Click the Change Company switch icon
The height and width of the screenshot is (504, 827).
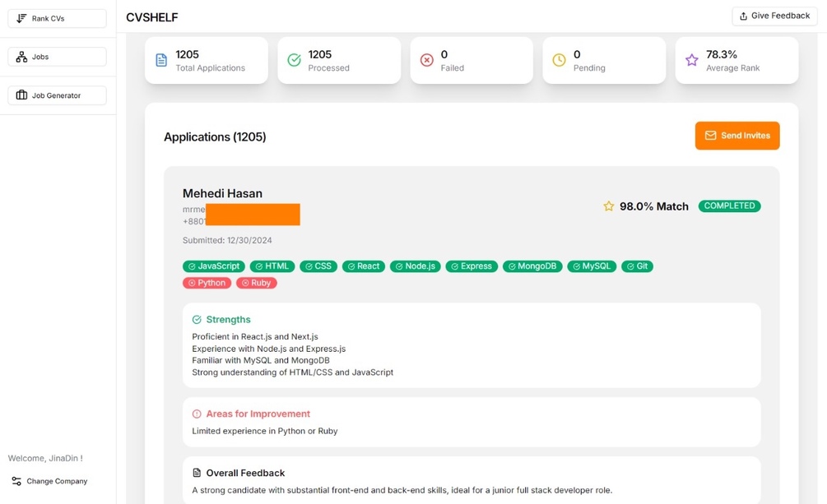tap(16, 481)
